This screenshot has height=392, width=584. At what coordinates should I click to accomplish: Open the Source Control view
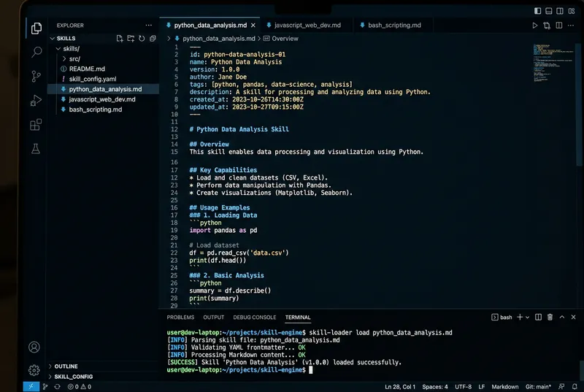pyautogui.click(x=34, y=76)
